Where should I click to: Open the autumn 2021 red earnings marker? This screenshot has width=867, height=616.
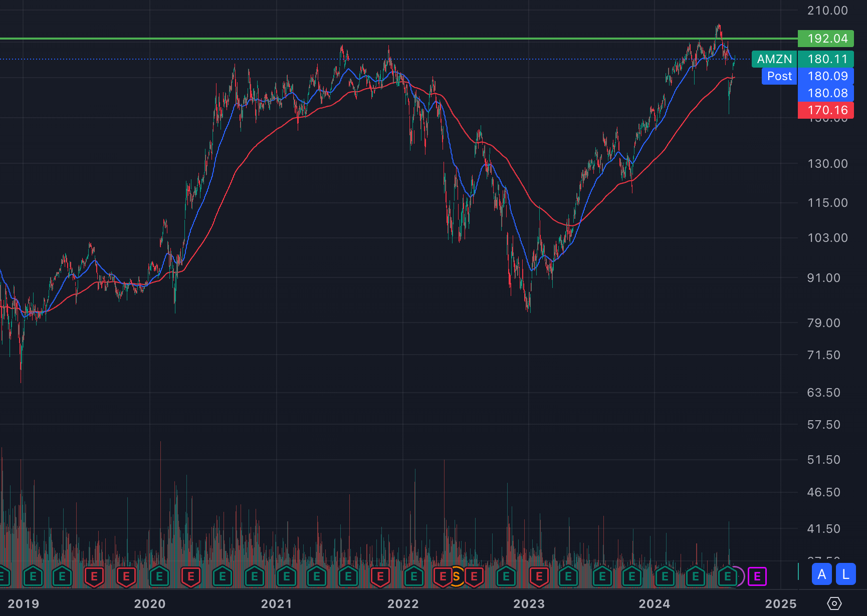(x=380, y=576)
